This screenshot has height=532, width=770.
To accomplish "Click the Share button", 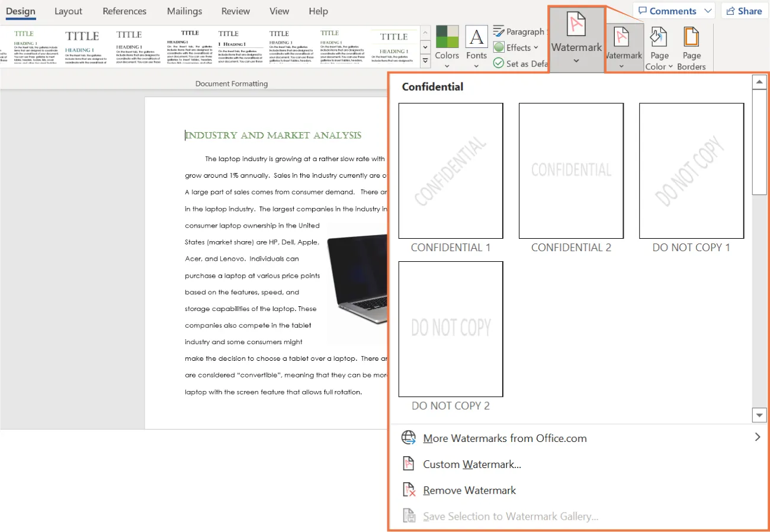I will 744,10.
